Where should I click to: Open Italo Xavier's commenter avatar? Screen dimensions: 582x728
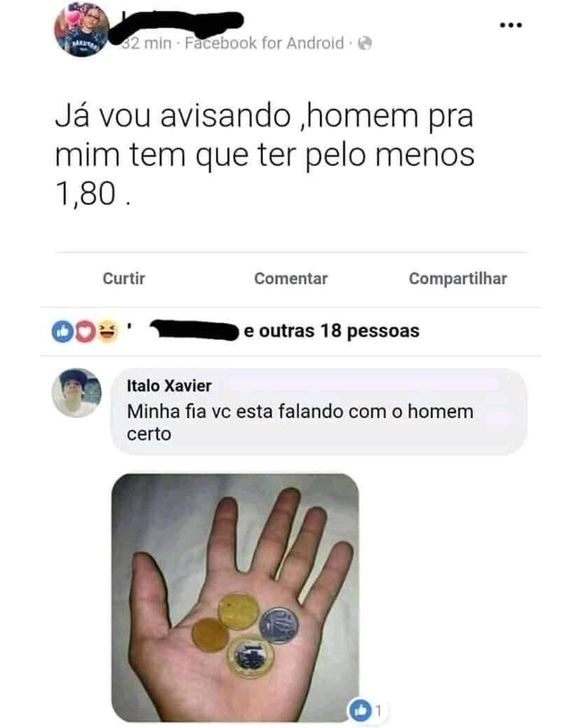pyautogui.click(x=76, y=393)
